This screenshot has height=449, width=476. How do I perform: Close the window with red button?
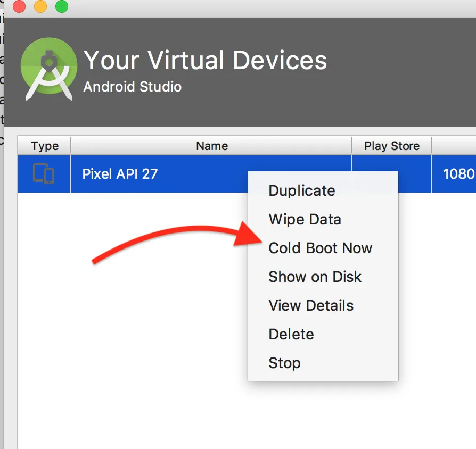tap(19, 6)
